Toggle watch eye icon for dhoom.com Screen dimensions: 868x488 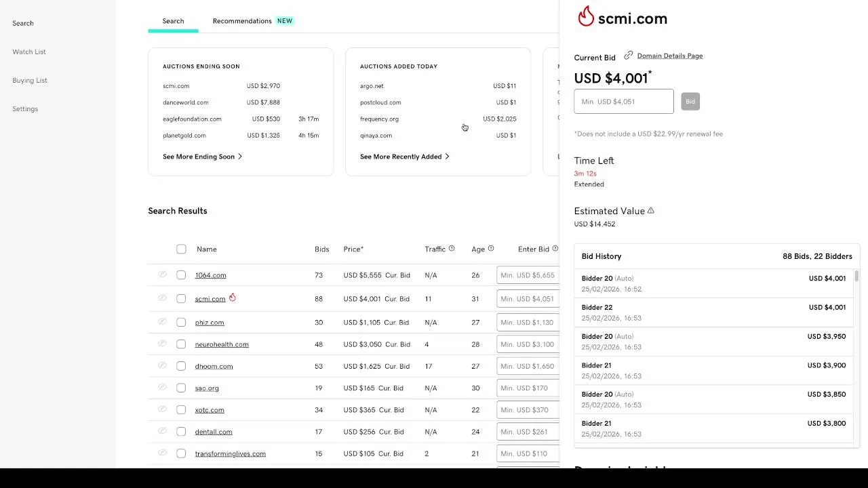[162, 365]
